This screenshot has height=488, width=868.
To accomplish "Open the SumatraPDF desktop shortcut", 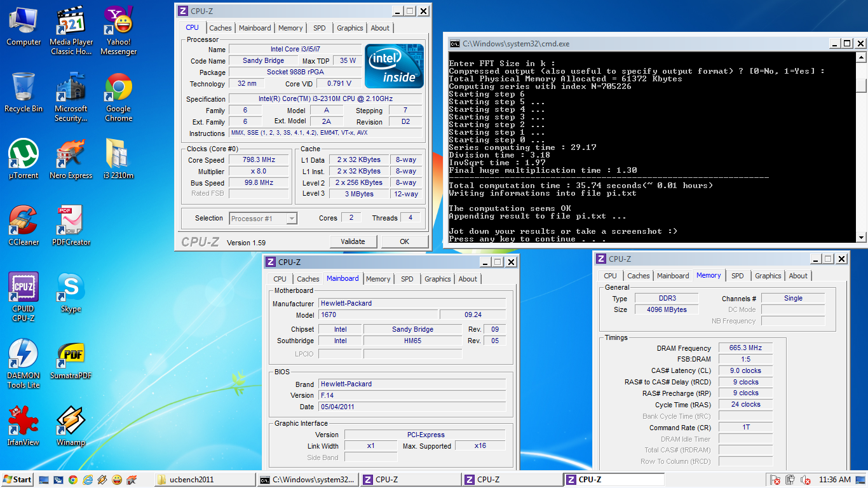I will click(71, 360).
